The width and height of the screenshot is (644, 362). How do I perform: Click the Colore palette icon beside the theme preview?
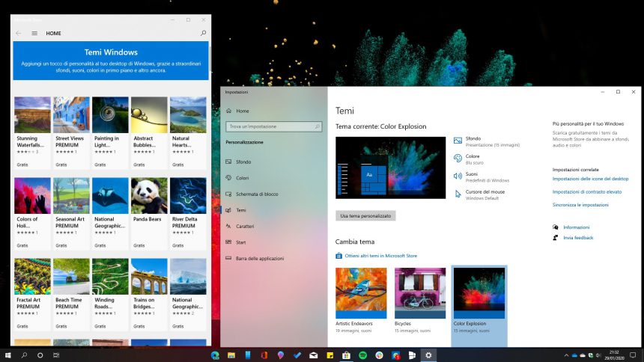(x=458, y=159)
